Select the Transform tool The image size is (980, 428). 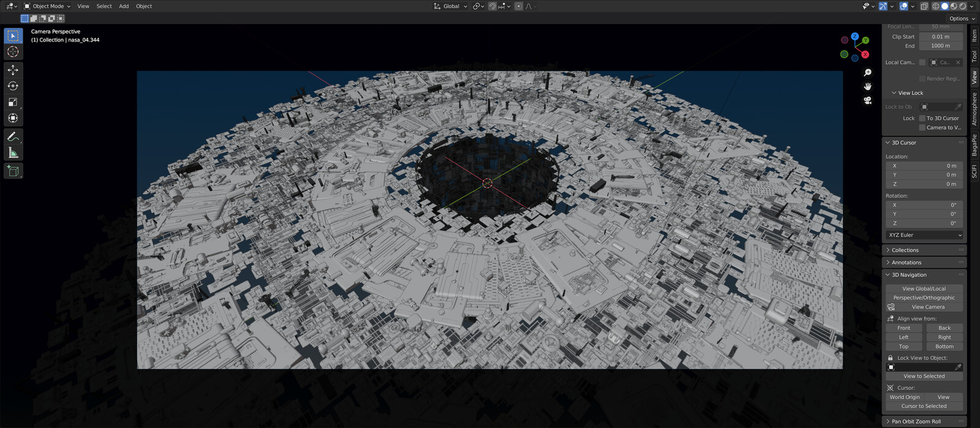pos(13,118)
